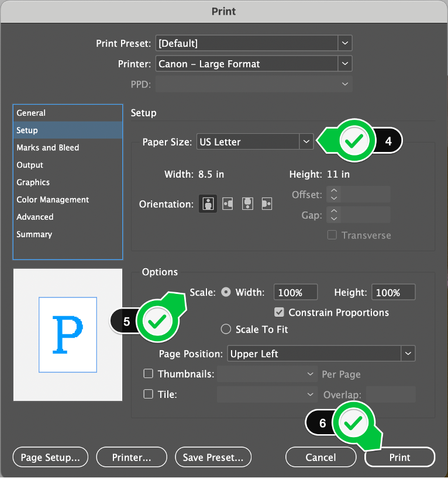The height and width of the screenshot is (478, 448).
Task: Select the Scale To Fit radio button
Action: pyautogui.click(x=226, y=329)
